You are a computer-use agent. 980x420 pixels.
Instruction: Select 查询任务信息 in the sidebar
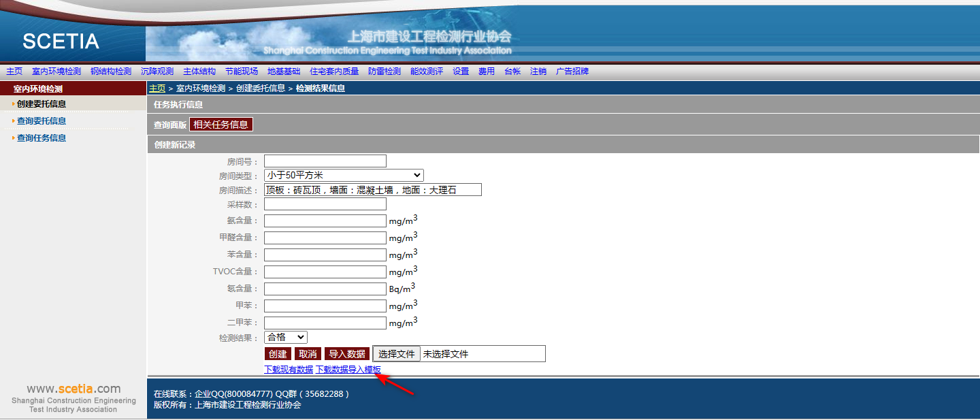point(42,138)
